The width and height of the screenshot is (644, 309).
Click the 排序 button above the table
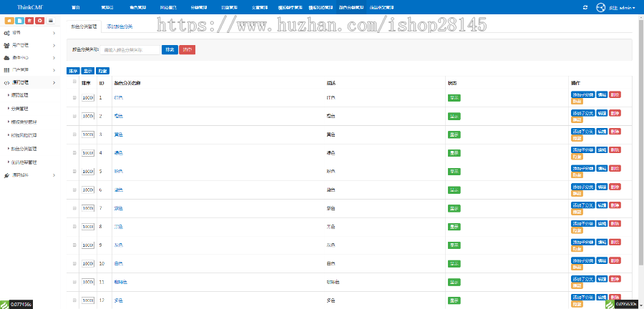point(73,71)
